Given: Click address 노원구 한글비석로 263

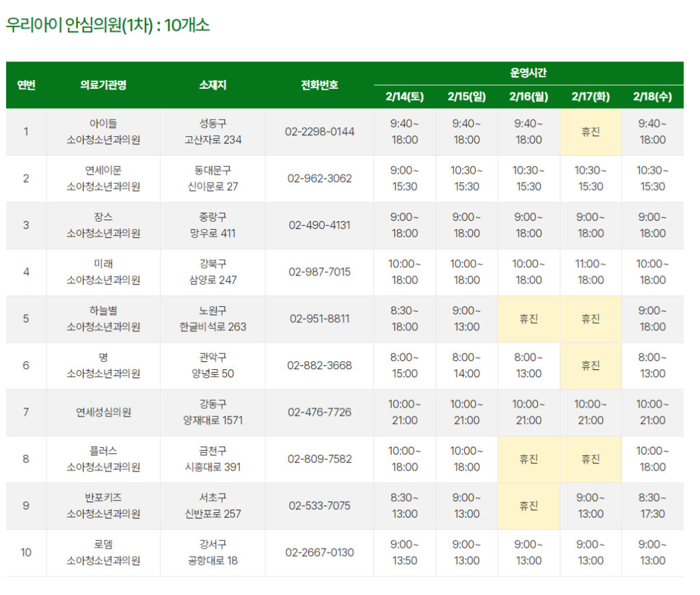Looking at the screenshot, I should (x=213, y=319).
